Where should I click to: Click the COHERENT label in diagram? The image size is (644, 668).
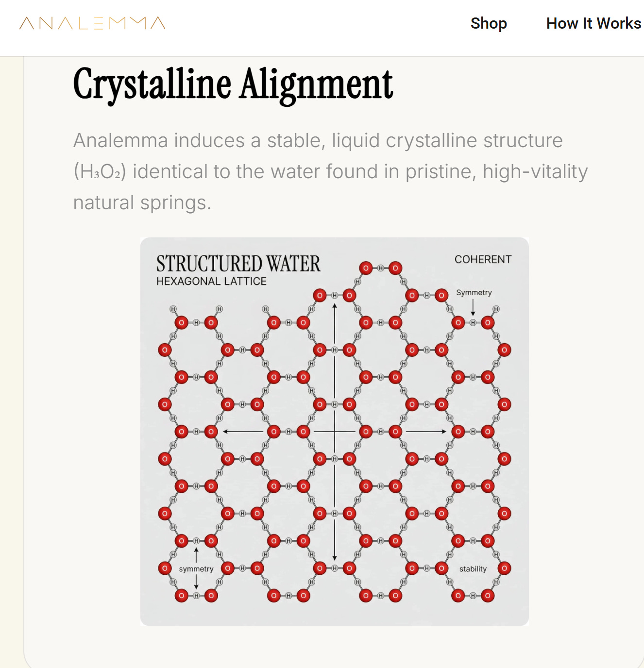point(483,260)
